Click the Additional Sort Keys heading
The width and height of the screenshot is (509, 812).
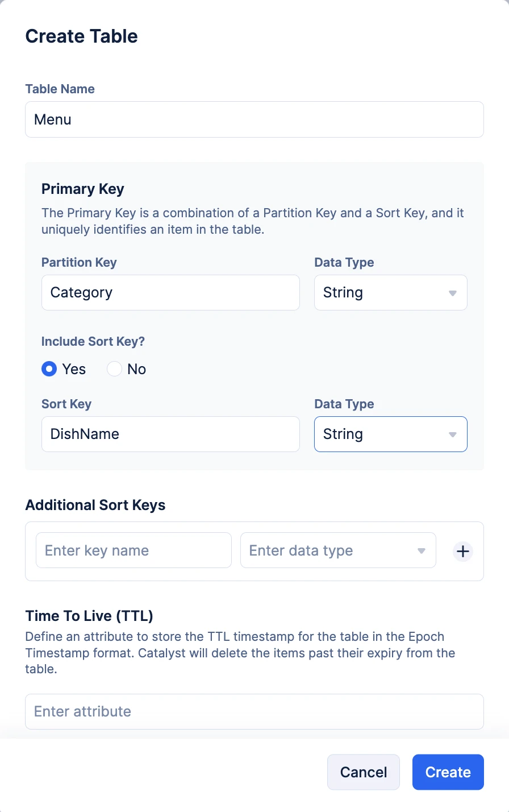95,505
